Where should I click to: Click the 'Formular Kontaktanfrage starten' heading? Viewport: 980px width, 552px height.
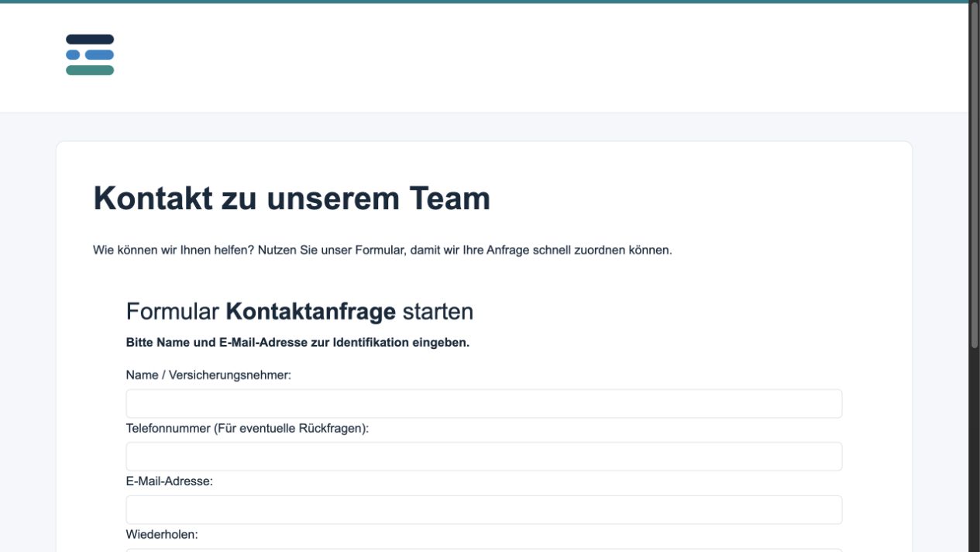[x=300, y=312]
